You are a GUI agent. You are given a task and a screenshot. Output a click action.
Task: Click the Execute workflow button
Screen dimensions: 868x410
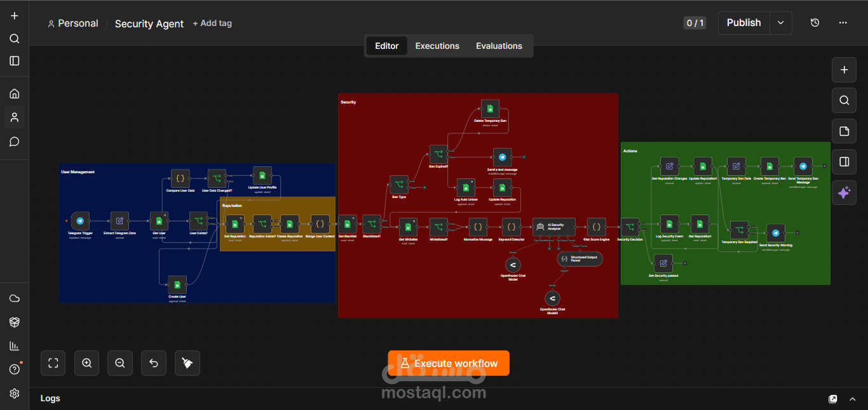coord(449,363)
